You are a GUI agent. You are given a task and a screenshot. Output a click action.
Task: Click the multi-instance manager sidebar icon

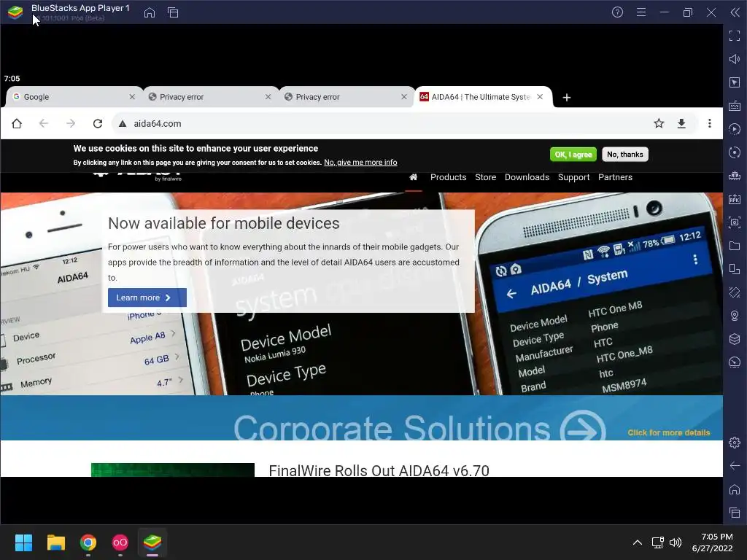(735, 269)
